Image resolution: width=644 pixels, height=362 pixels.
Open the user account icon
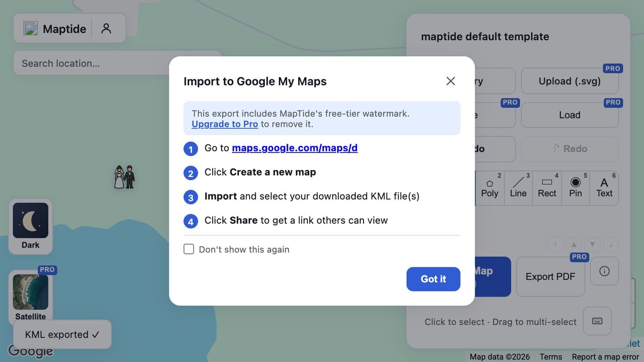pos(106,28)
